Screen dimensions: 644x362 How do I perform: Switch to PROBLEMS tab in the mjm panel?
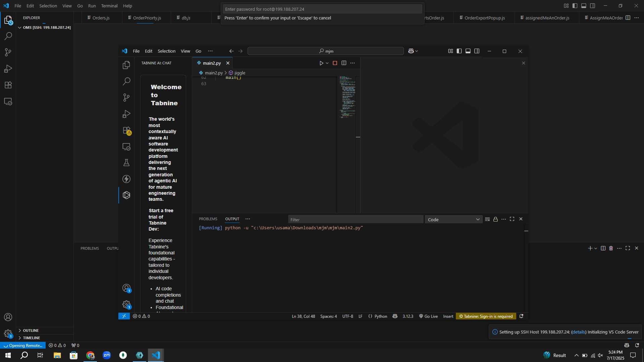tap(208, 219)
